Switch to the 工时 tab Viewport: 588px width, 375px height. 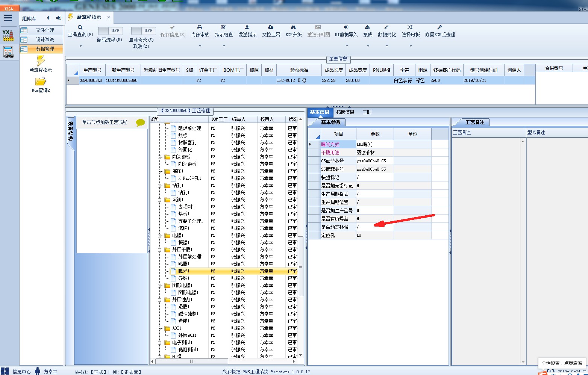[367, 112]
